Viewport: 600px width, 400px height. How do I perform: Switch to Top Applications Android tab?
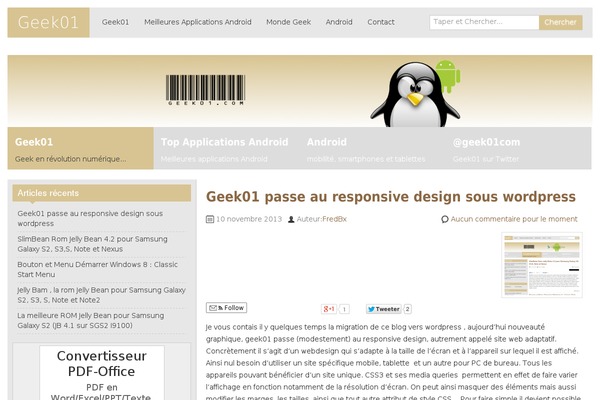(x=227, y=148)
